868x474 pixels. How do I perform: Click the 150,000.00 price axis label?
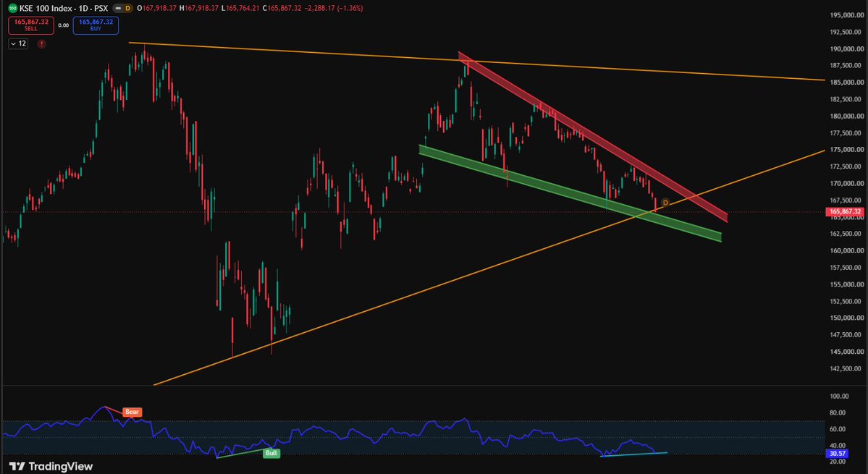click(x=847, y=318)
